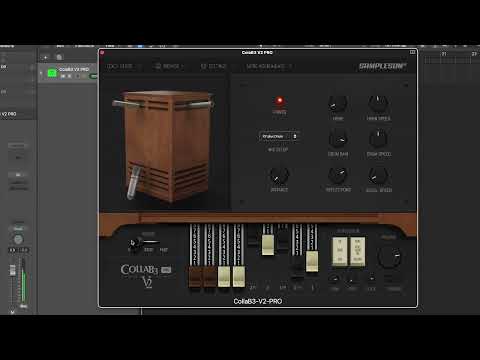Image resolution: width=480 pixels, height=360 pixels.
Task: Click the Accel Speed knob
Action: [x=378, y=175]
